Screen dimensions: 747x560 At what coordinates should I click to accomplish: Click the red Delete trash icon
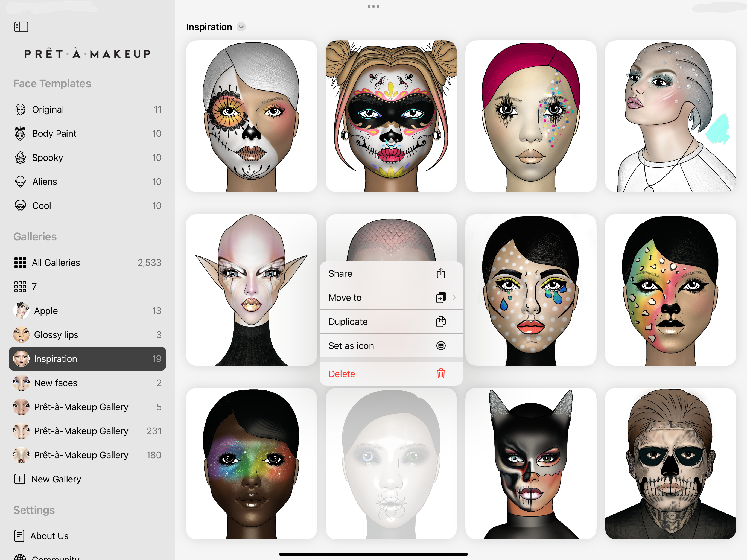(441, 374)
